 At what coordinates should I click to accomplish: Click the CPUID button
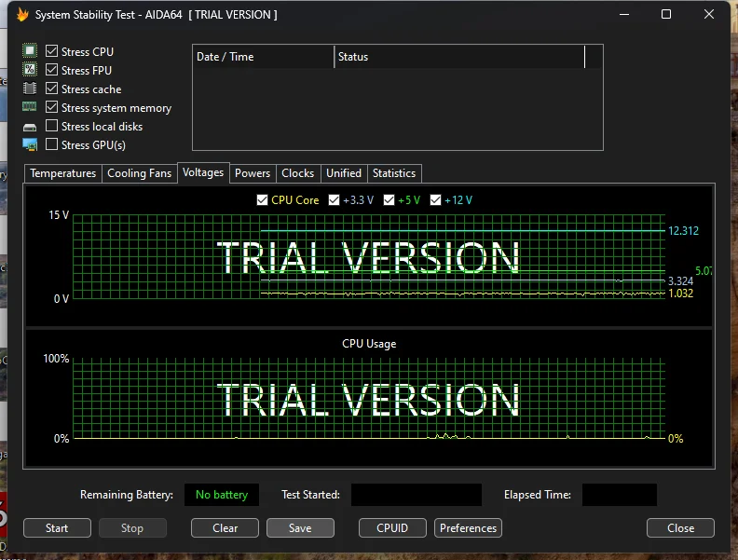pyautogui.click(x=392, y=528)
